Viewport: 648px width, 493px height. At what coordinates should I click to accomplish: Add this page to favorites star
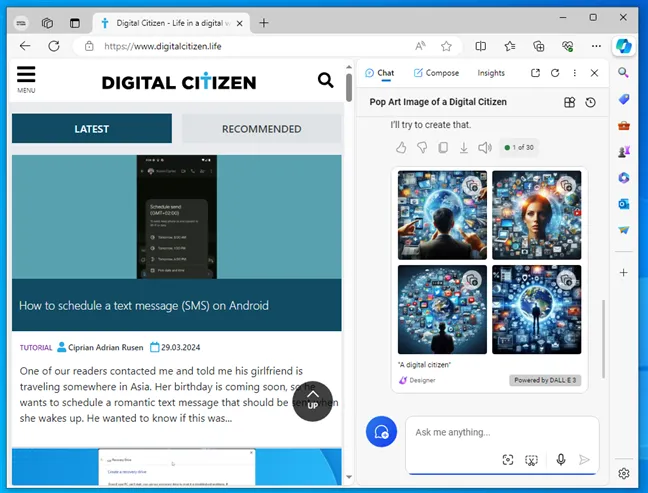coord(446,46)
